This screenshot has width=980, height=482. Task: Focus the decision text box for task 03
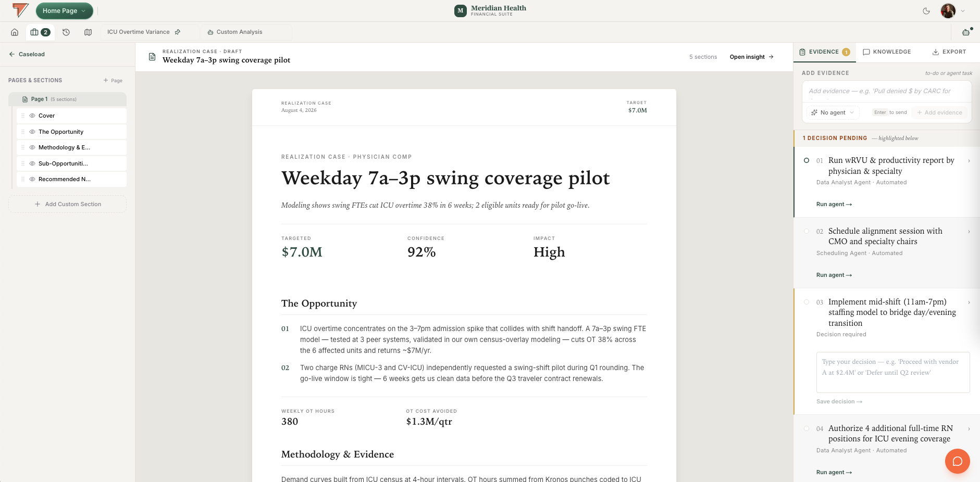click(x=893, y=372)
